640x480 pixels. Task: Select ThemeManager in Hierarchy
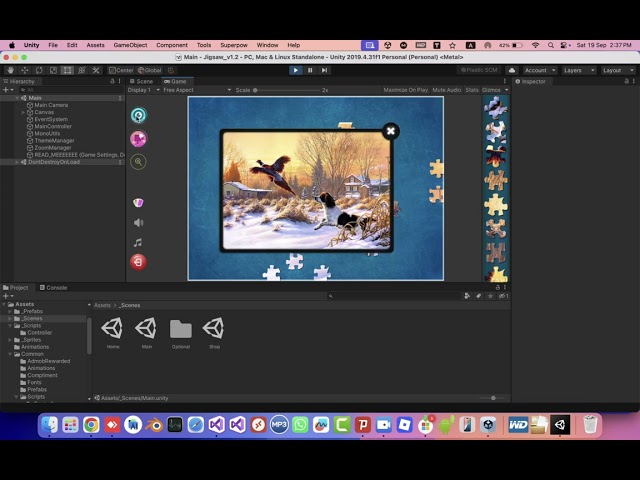point(54,140)
